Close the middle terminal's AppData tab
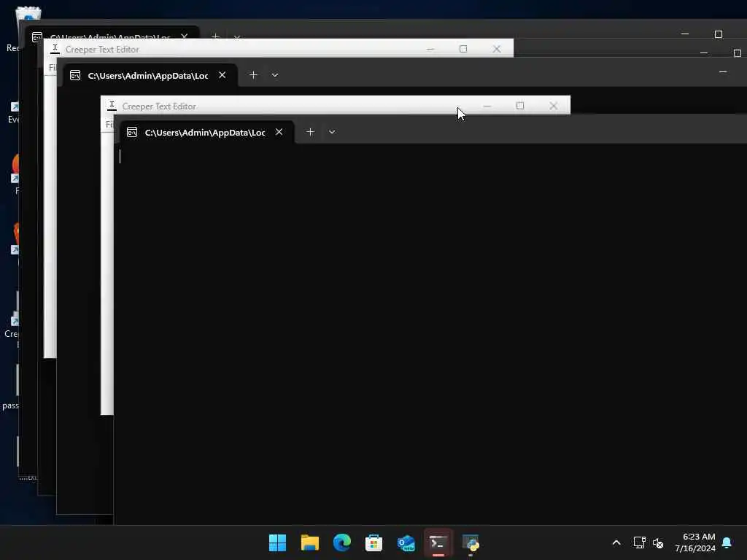The height and width of the screenshot is (560, 747). [x=222, y=75]
